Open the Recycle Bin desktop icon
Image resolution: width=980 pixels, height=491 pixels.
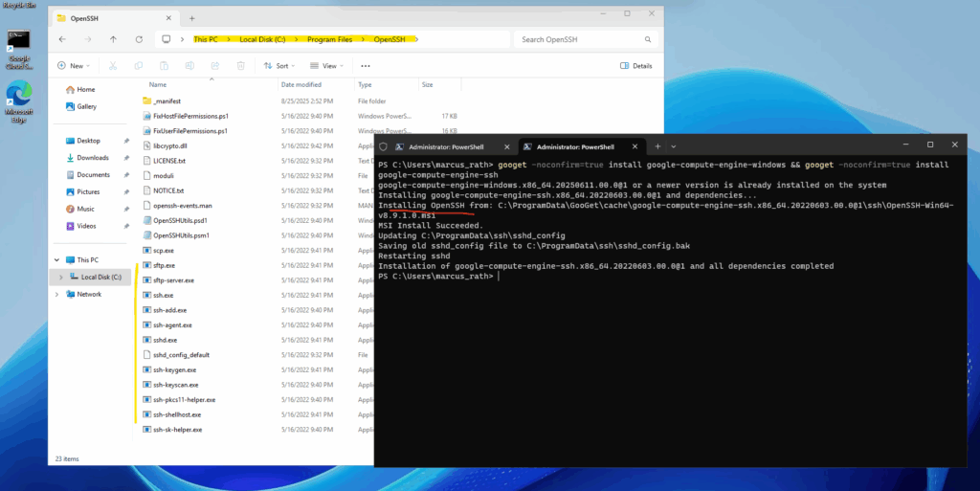point(19,5)
